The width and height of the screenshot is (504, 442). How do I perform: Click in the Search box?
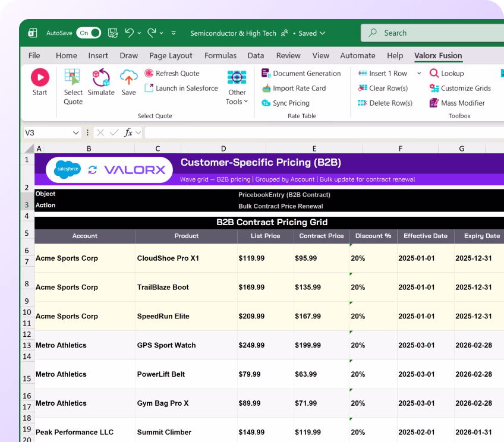point(432,33)
